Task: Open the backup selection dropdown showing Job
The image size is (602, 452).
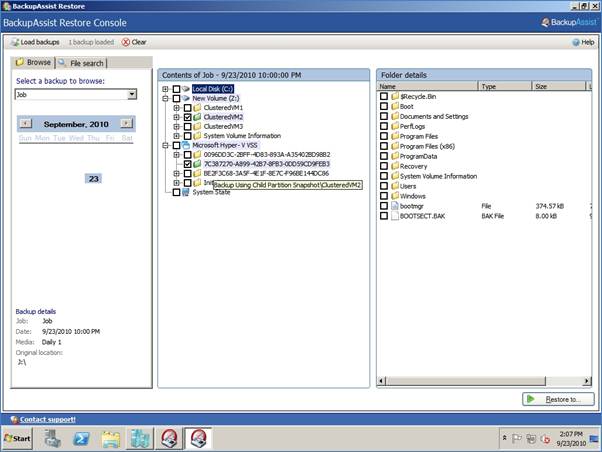Action: click(132, 95)
